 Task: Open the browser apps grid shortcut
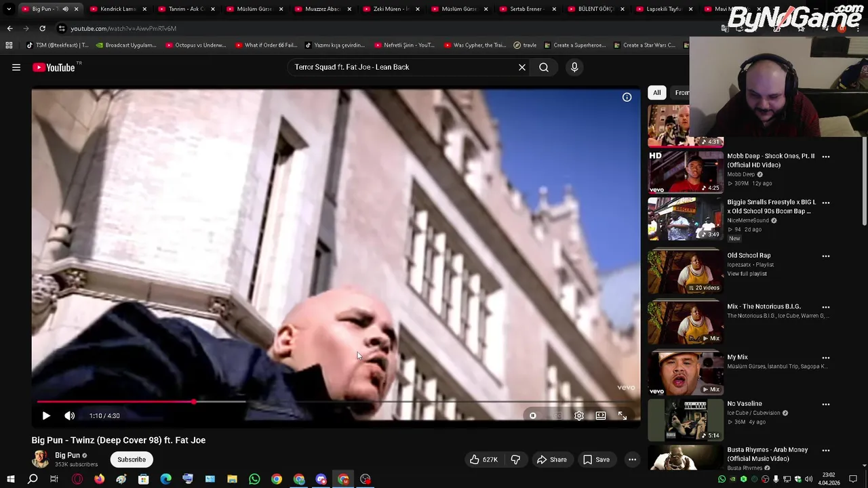point(9,45)
